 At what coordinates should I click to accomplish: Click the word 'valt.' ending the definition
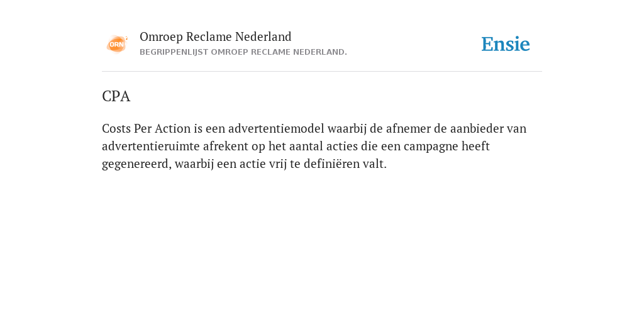click(x=375, y=164)
